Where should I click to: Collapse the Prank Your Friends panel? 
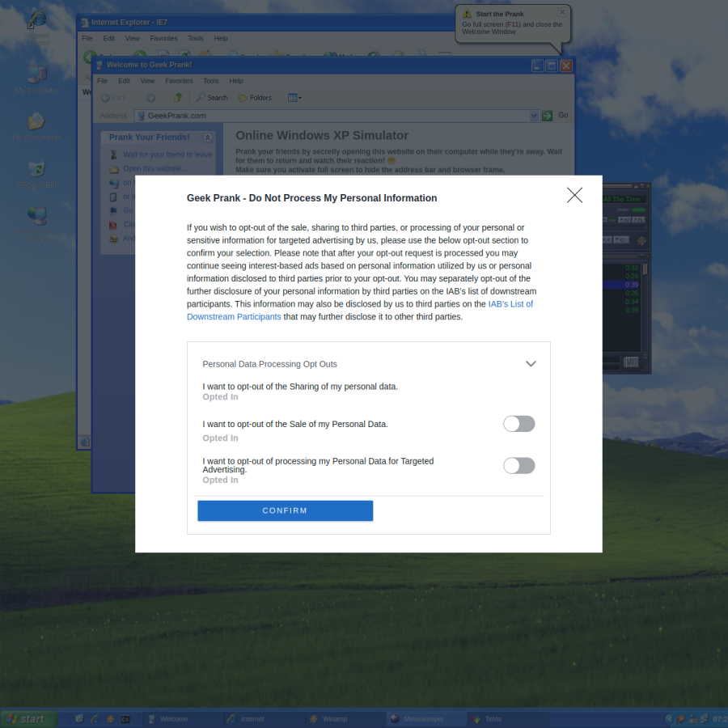(x=208, y=138)
